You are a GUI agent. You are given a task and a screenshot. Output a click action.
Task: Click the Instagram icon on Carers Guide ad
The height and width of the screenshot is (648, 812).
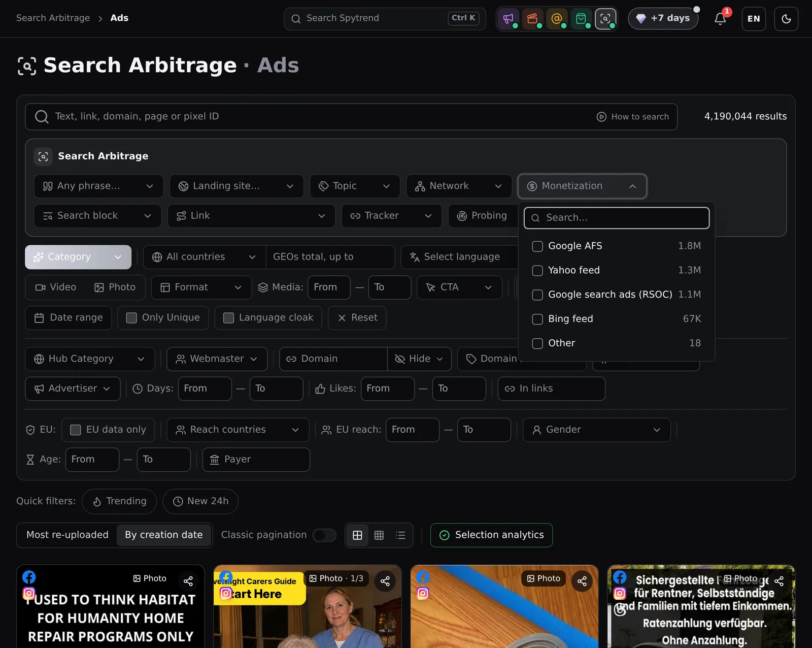pos(226,593)
